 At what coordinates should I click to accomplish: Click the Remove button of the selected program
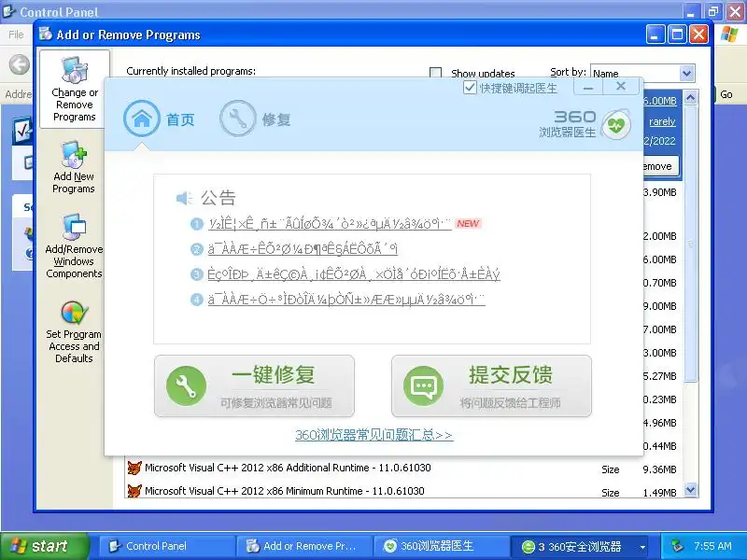[661, 167]
